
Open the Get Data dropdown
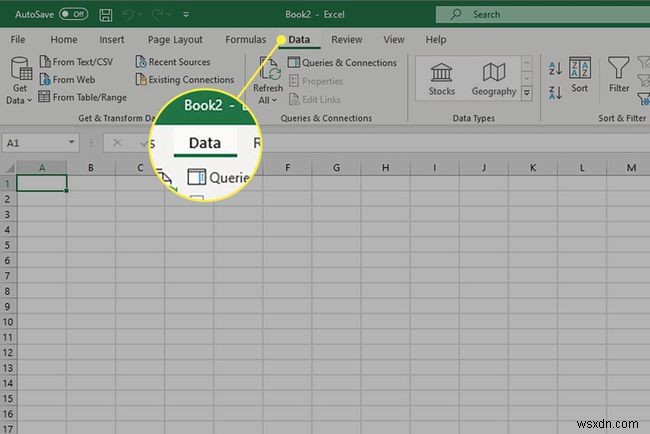[x=19, y=80]
